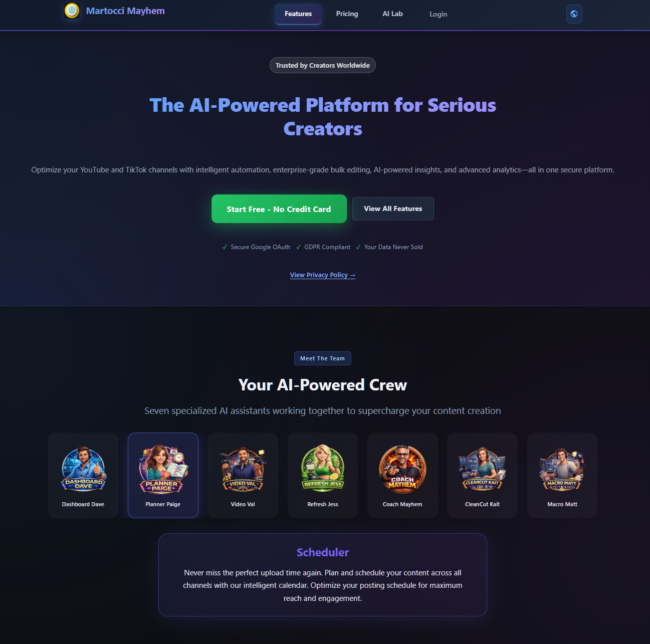Go to the Pricing nav item

(347, 14)
